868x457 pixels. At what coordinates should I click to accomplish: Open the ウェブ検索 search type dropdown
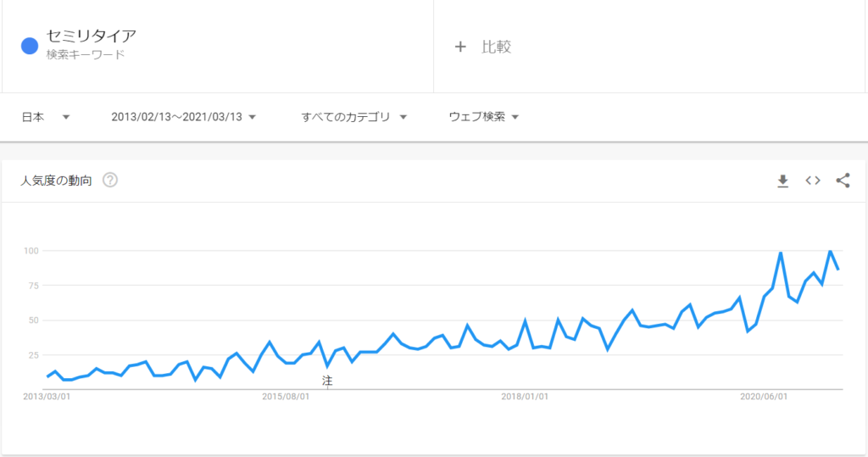click(x=483, y=117)
